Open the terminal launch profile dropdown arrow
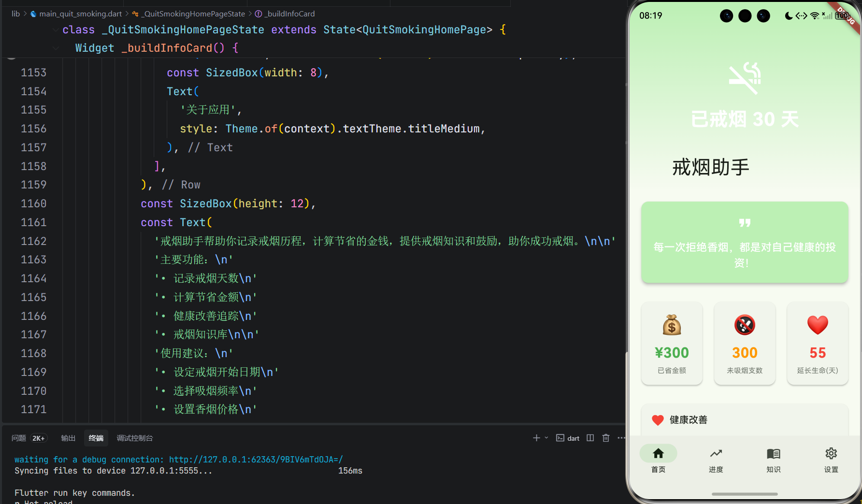The image size is (862, 504). [546, 438]
